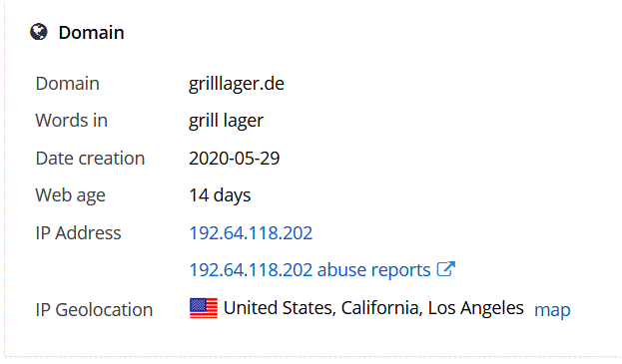This screenshot has width=622, height=364.
Task: Click the 2020-05-29 creation date
Action: 234,159
